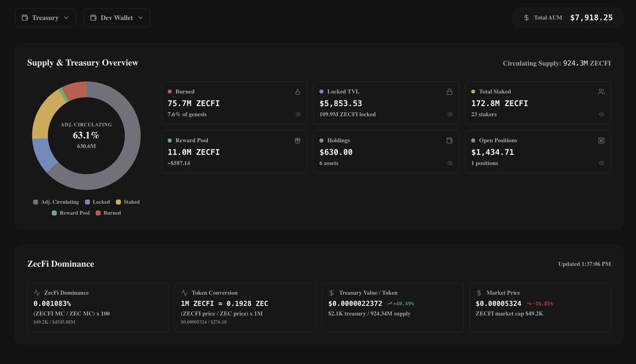Screen dimensions: 636x364
Task: Click the flame icon on Burned card
Action: coord(297,92)
